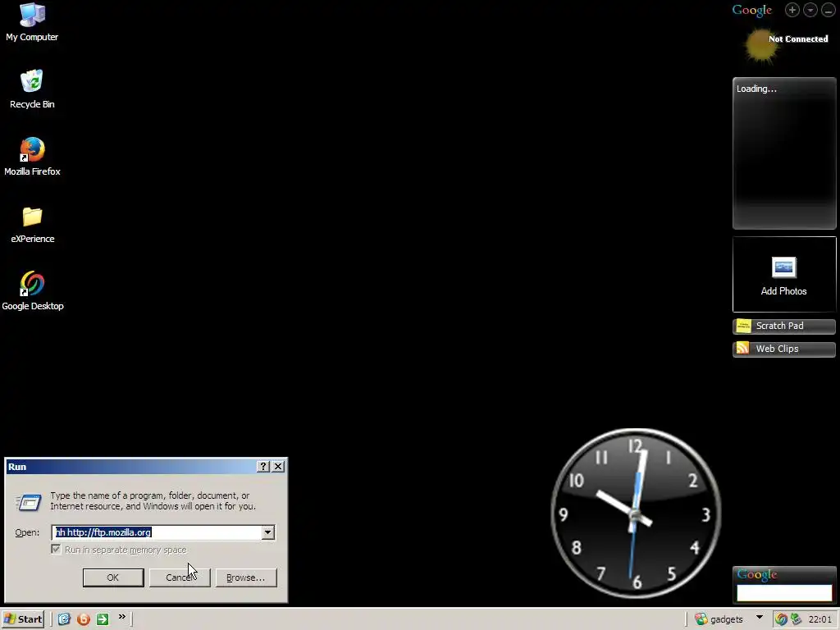Open the Web Clips gadget

(783, 349)
